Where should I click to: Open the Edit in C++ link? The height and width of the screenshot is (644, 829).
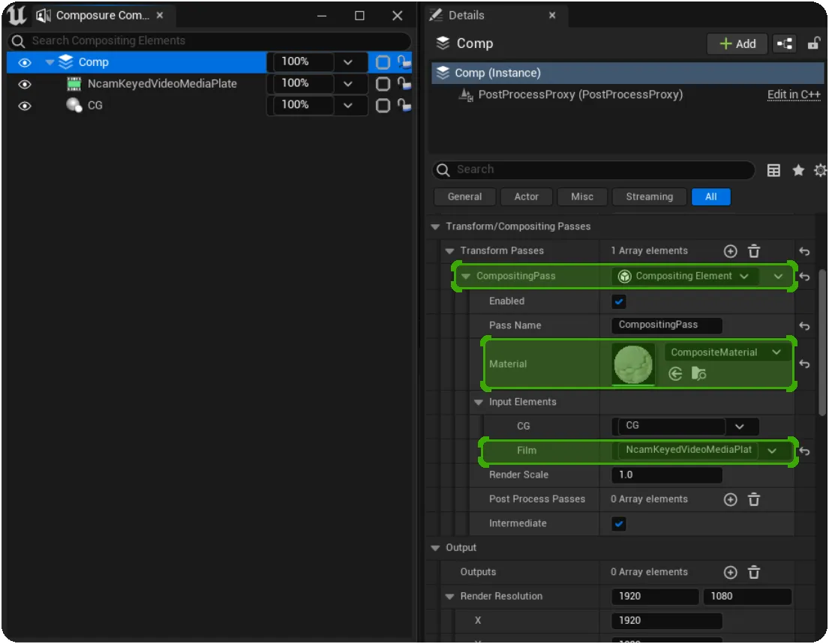(794, 94)
